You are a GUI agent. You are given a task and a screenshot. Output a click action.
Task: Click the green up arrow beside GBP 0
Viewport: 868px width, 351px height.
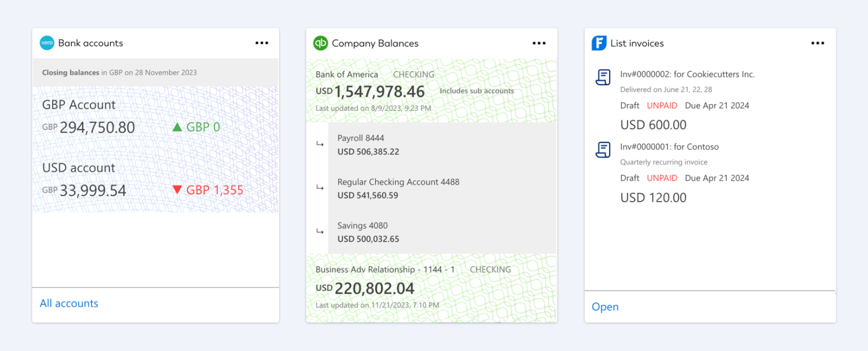pyautogui.click(x=177, y=127)
